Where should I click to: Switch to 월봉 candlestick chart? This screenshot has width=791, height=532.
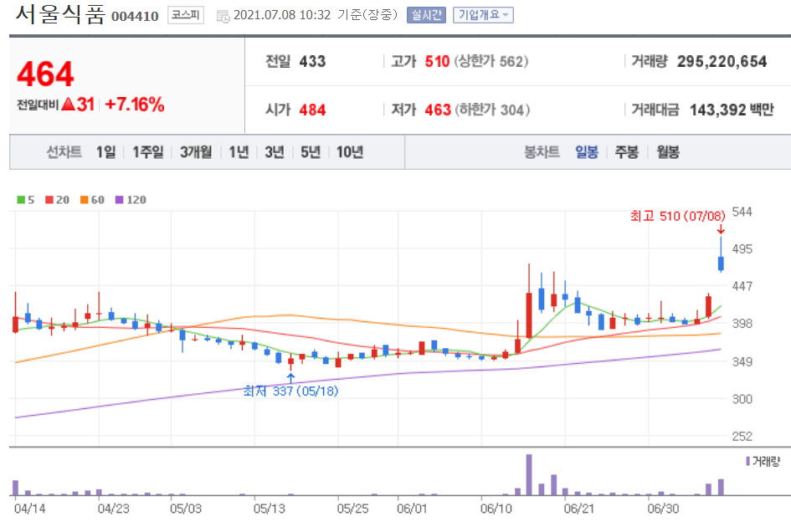668,151
